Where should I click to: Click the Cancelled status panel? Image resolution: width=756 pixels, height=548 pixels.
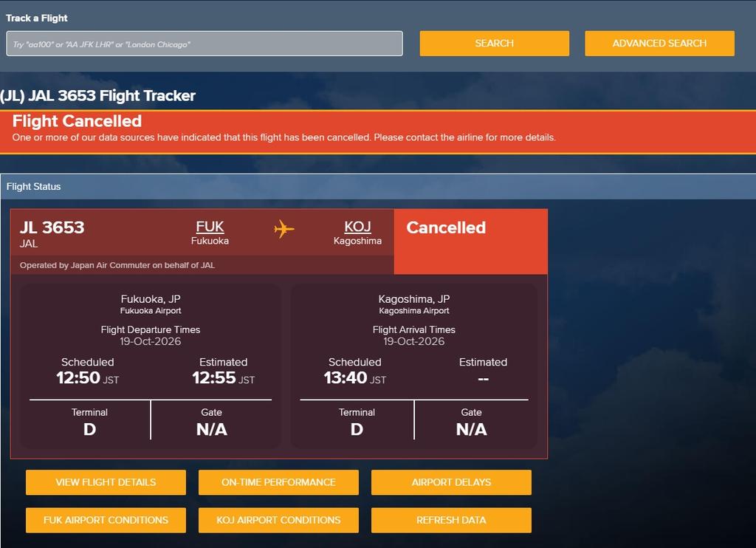click(x=470, y=242)
